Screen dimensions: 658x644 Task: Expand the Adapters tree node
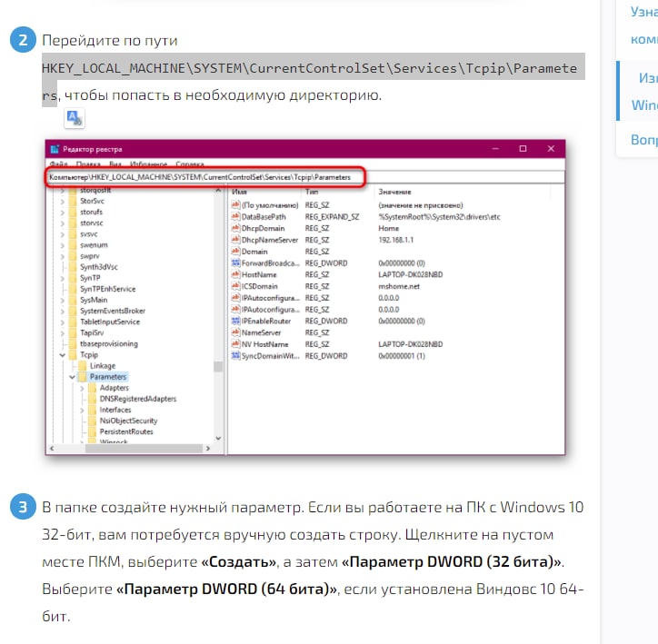[82, 388]
